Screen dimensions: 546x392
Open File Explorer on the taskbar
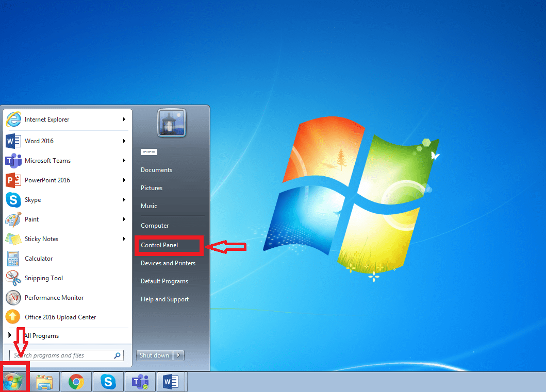point(44,382)
